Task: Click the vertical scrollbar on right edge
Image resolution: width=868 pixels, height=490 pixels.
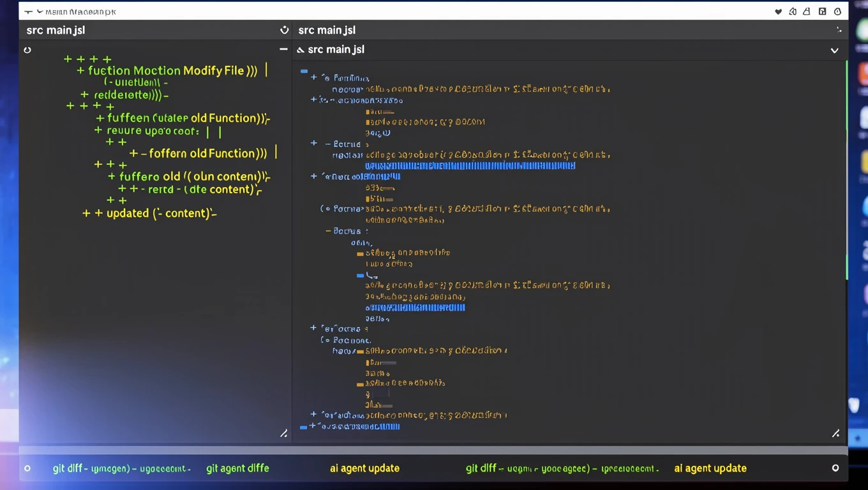Action: (x=847, y=170)
